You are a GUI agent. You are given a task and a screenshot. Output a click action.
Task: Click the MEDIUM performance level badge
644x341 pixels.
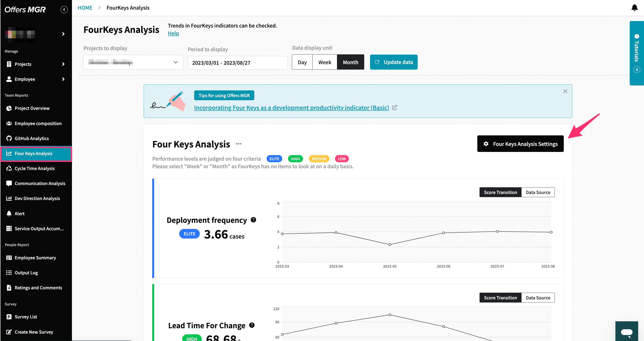tap(319, 159)
